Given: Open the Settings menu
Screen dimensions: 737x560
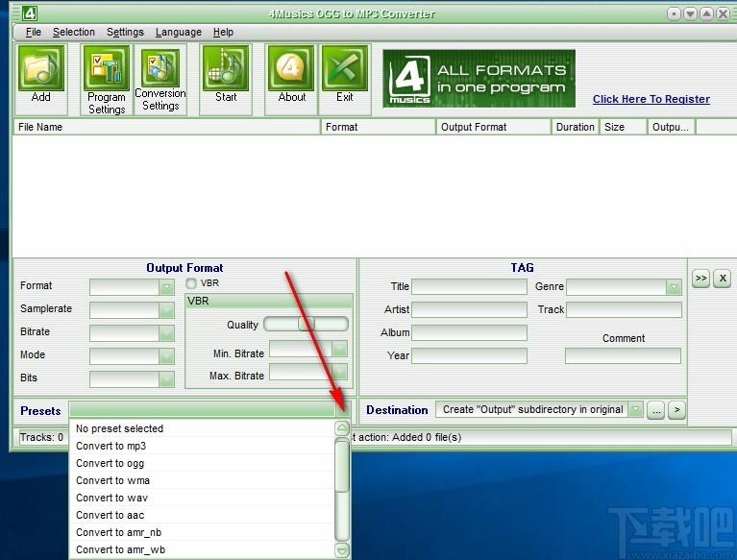Looking at the screenshot, I should pos(125,32).
